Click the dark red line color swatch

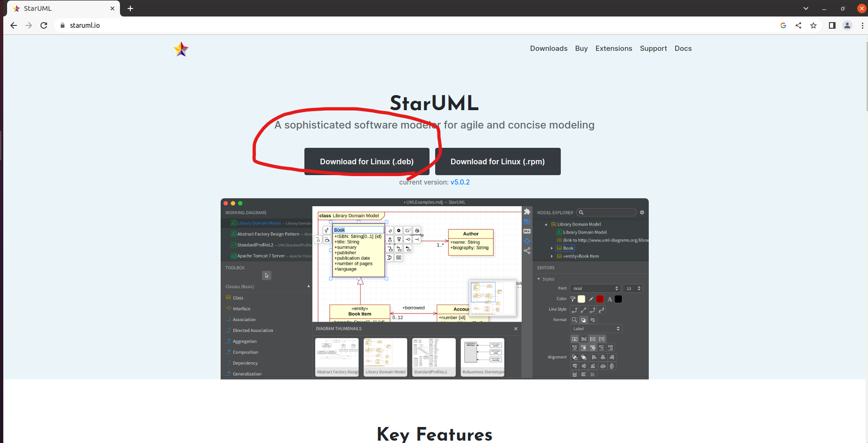pyautogui.click(x=600, y=299)
